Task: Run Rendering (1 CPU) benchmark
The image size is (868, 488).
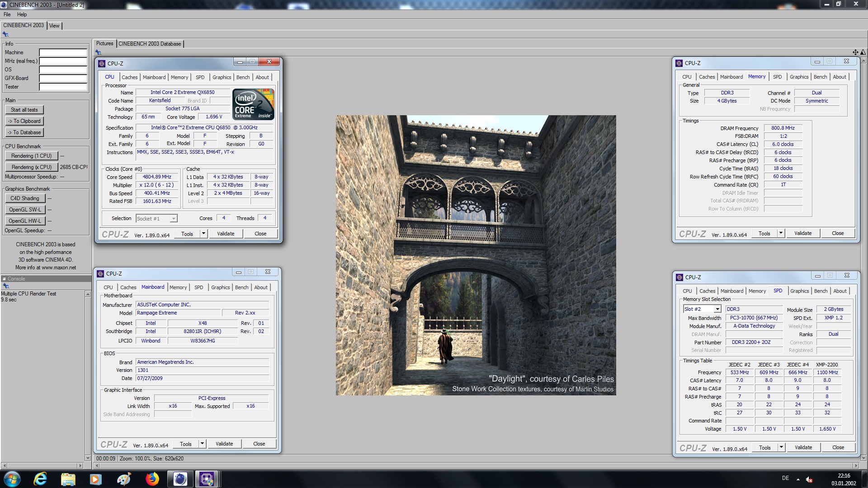Action: pos(32,156)
